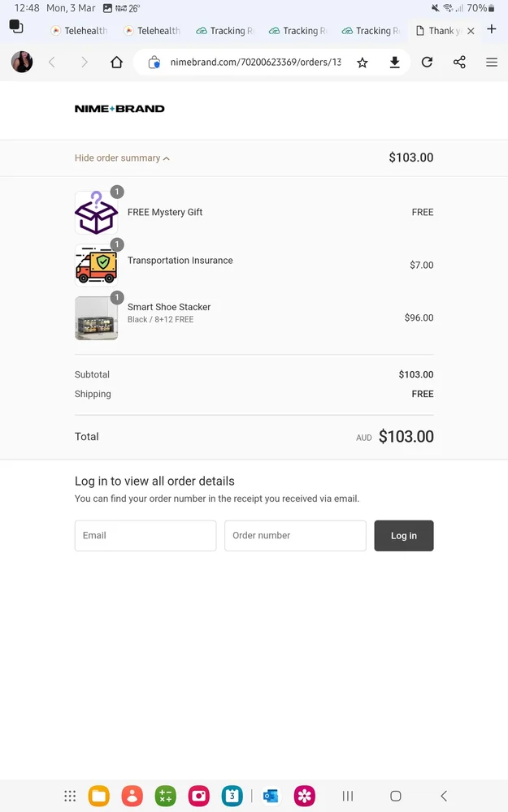Switch to the first Tracking tab

coord(225,31)
